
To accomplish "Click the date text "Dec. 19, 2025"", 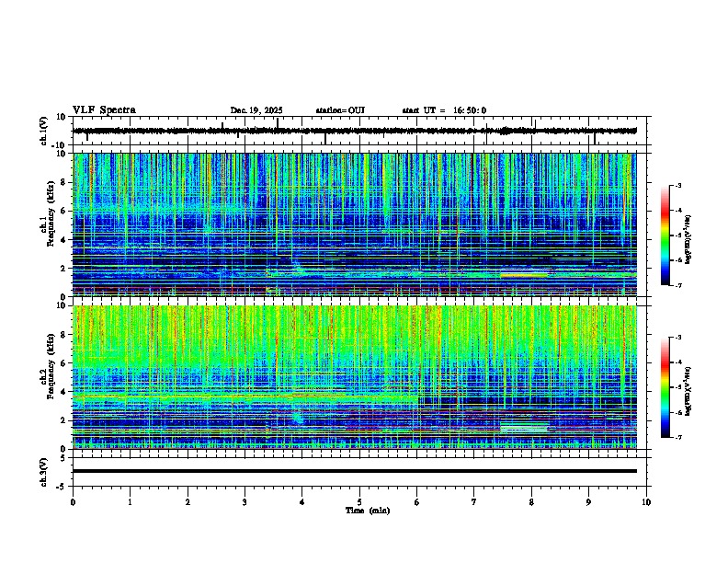I will tap(256, 110).
